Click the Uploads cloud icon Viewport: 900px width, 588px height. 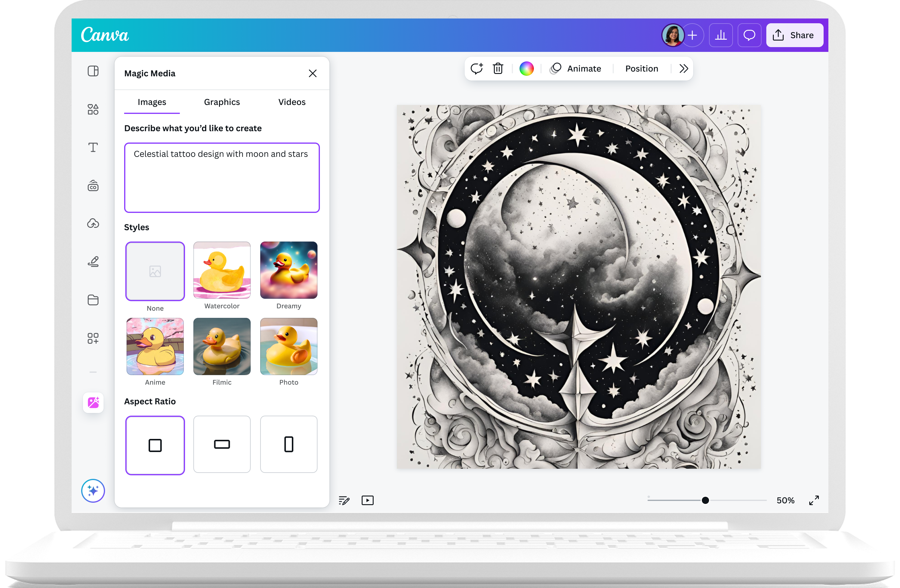(93, 224)
